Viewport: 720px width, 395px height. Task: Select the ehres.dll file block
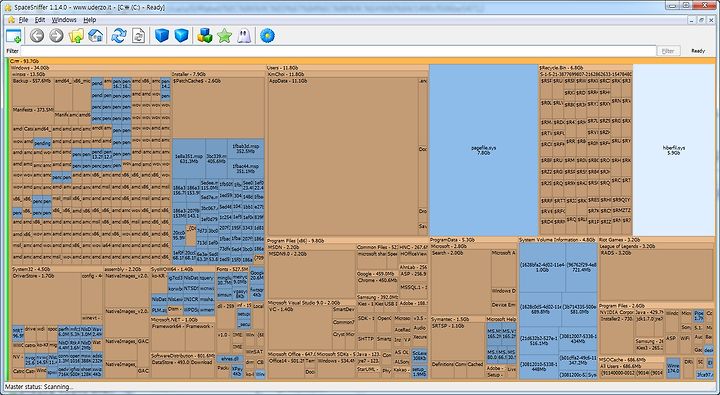pyautogui.click(x=230, y=359)
